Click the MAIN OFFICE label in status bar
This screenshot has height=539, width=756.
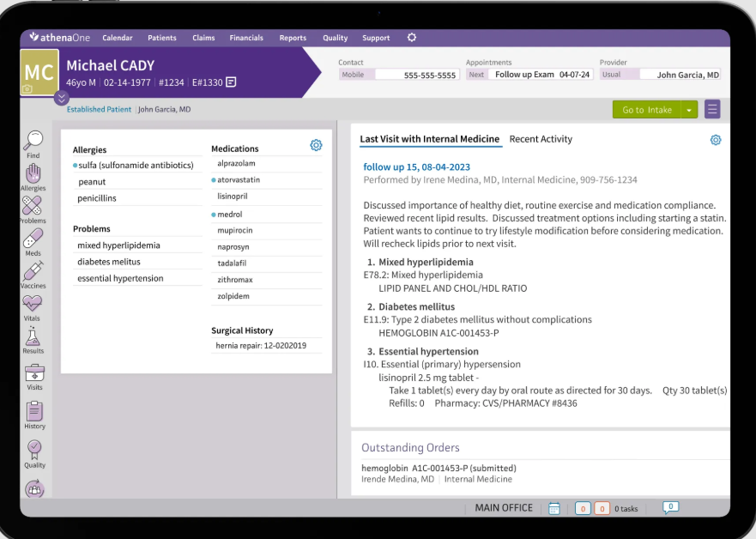504,507
